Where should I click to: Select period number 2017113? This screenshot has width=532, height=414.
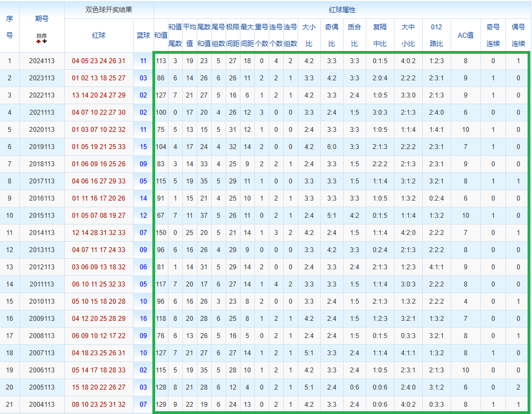(x=42, y=181)
